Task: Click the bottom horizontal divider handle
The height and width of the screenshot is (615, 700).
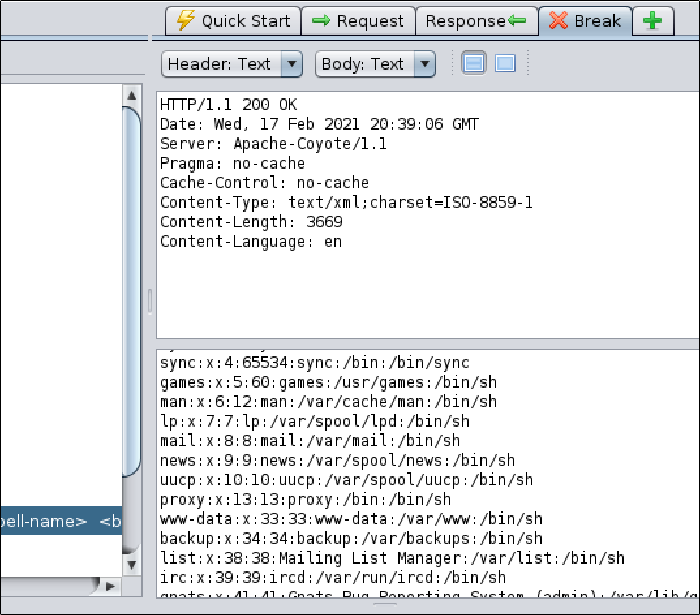Action: [x=385, y=605]
